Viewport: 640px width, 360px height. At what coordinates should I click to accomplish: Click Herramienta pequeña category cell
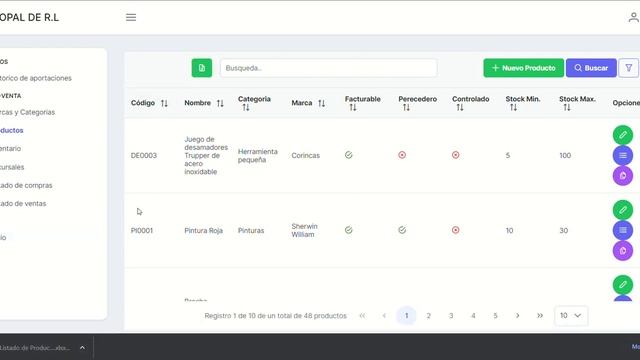[x=258, y=156]
